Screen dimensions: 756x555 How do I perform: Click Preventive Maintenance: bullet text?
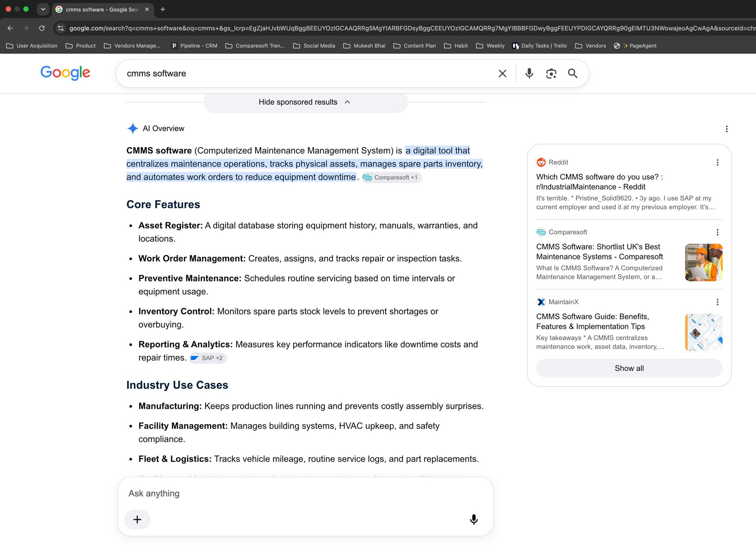tap(190, 278)
